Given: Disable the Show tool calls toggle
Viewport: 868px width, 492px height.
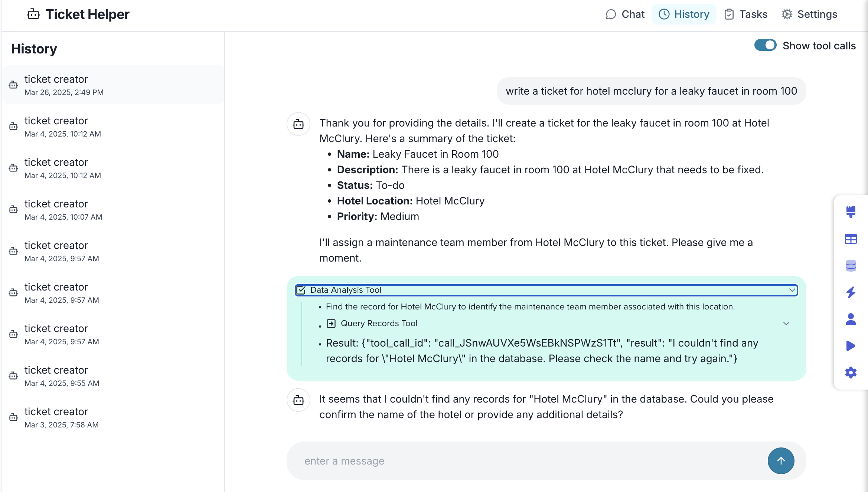Looking at the screenshot, I should (x=765, y=45).
